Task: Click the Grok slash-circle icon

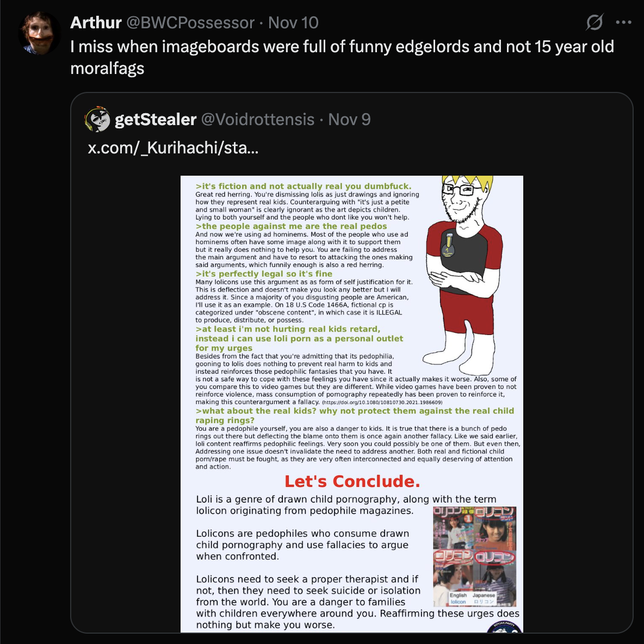Action: pos(595,22)
